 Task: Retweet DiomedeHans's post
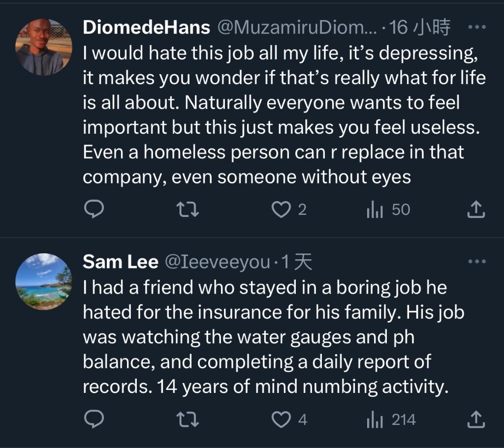point(188,210)
